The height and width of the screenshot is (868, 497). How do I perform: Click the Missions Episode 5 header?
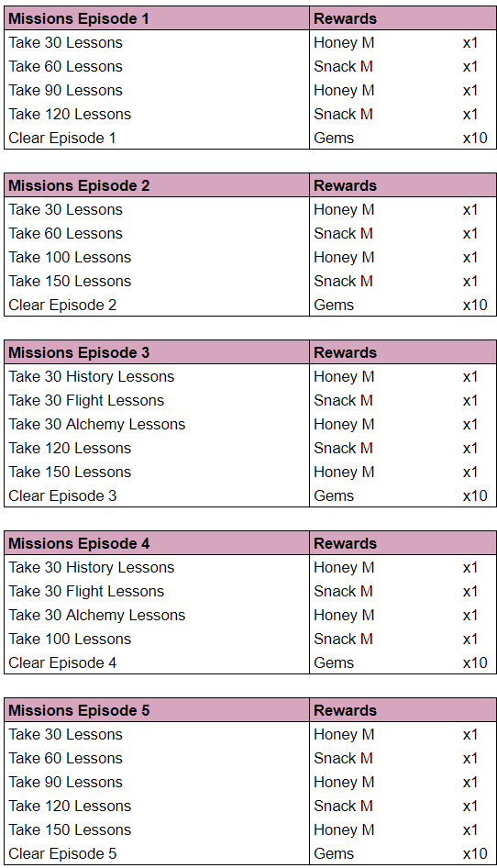79,710
